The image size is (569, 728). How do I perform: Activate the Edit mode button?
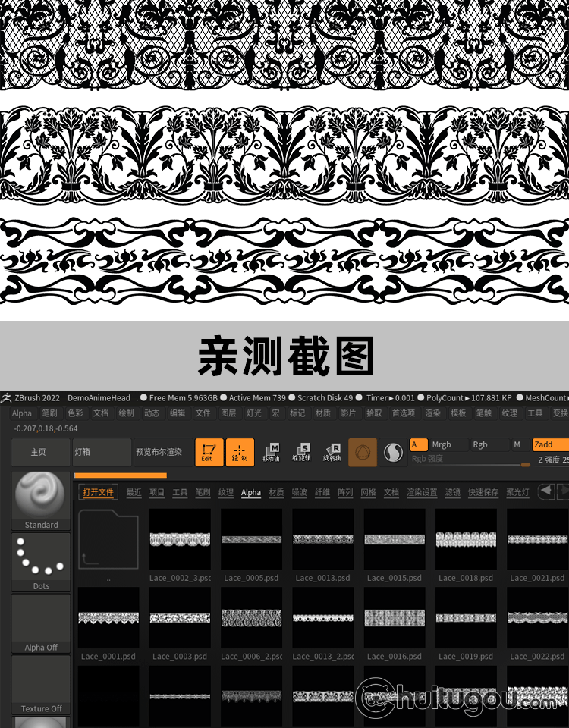pyautogui.click(x=209, y=452)
